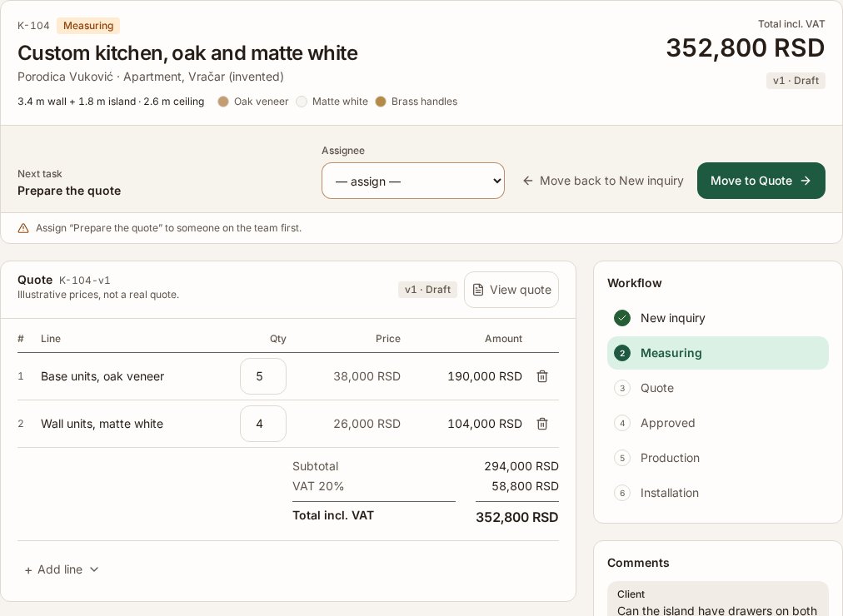The height and width of the screenshot is (616, 843).
Task: Click the 104,000 RSD amount
Action: [485, 424]
